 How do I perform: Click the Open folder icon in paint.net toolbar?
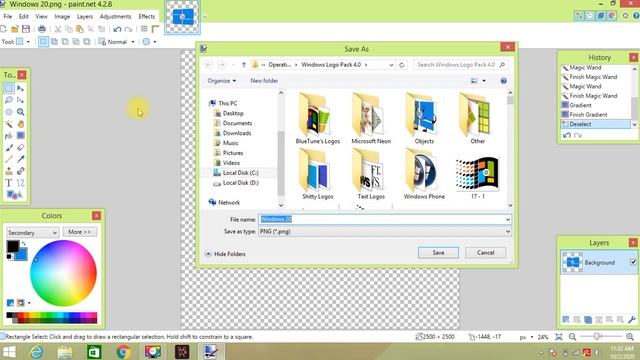point(15,29)
